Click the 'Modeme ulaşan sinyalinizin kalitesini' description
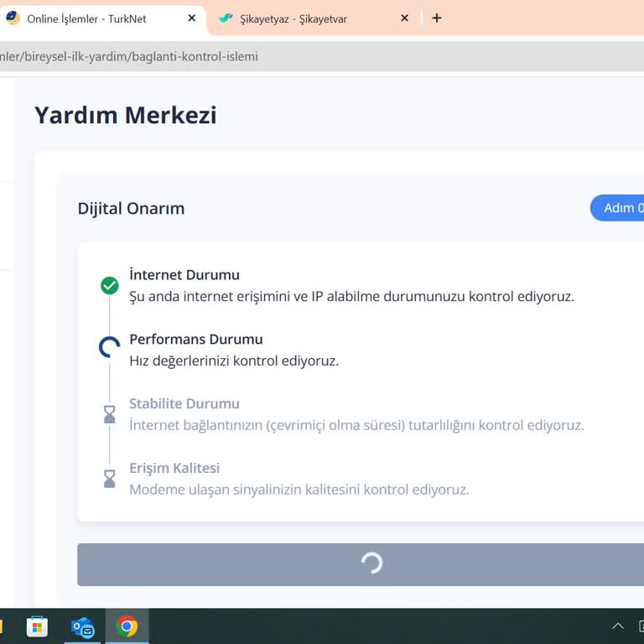 coord(299,490)
